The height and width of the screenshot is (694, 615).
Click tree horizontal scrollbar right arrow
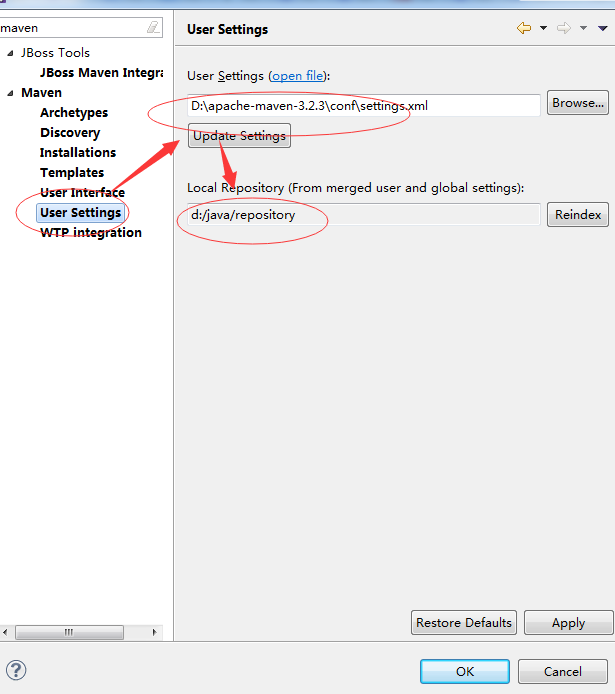(x=154, y=632)
